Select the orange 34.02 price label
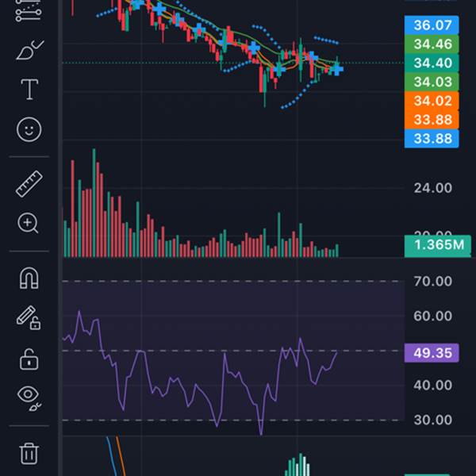The height and width of the screenshot is (476, 476). coord(432,101)
